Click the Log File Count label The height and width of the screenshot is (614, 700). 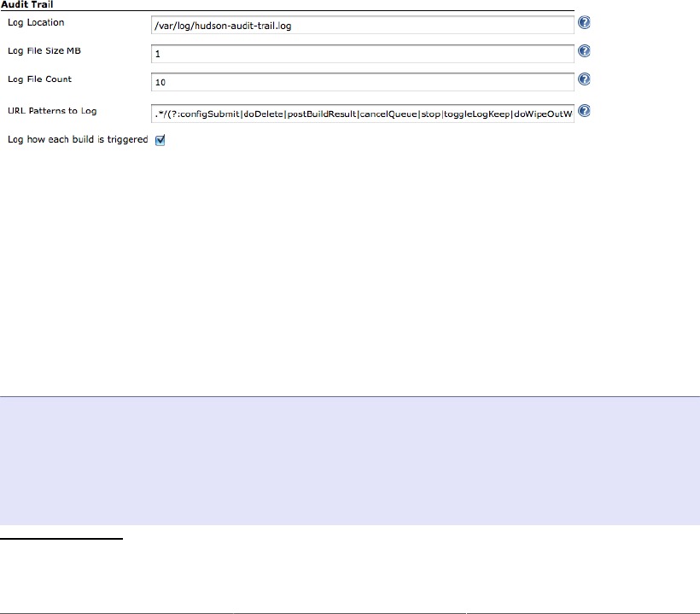coord(39,79)
